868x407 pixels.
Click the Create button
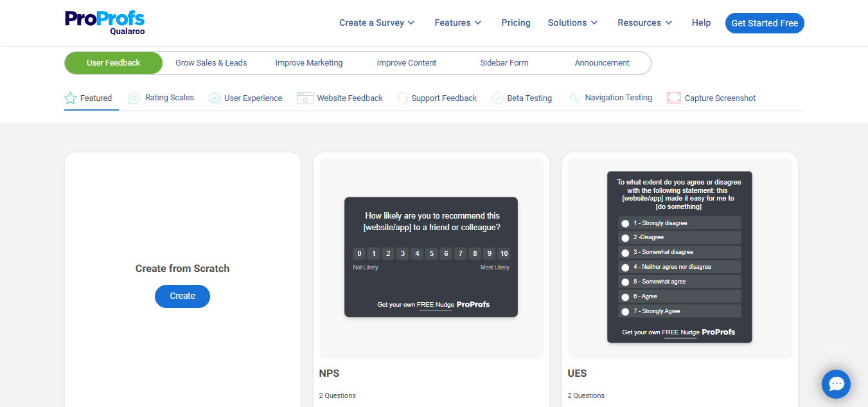coord(182,296)
